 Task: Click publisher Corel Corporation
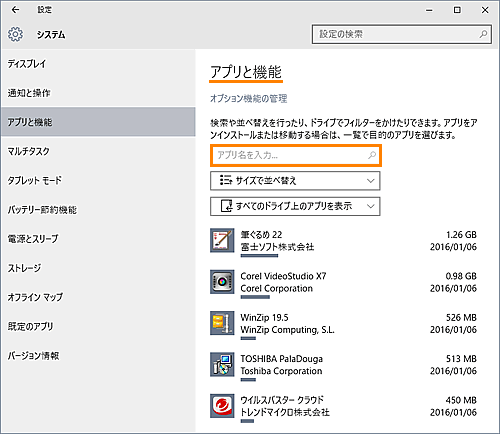(x=277, y=288)
